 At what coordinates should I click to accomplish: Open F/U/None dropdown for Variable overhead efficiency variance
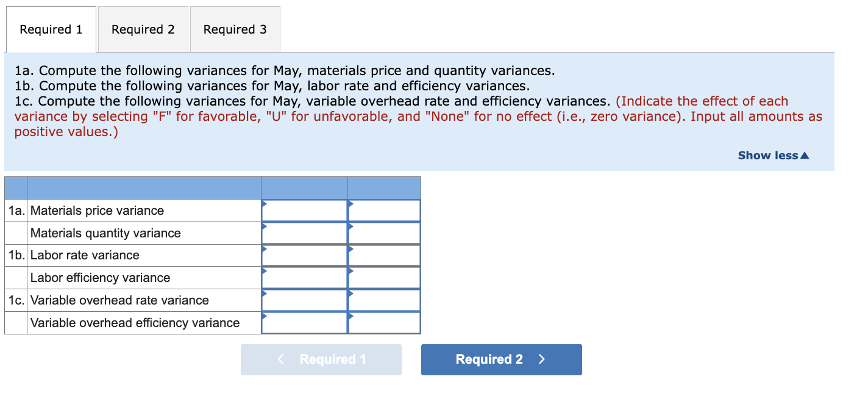click(x=383, y=323)
